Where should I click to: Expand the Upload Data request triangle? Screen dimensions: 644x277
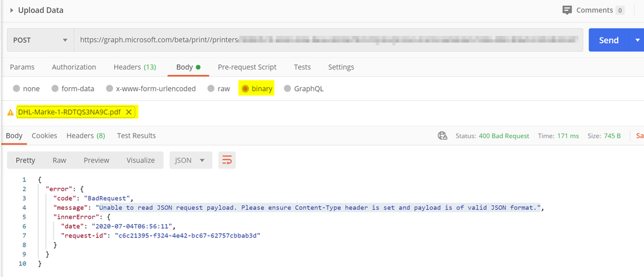pos(12,10)
